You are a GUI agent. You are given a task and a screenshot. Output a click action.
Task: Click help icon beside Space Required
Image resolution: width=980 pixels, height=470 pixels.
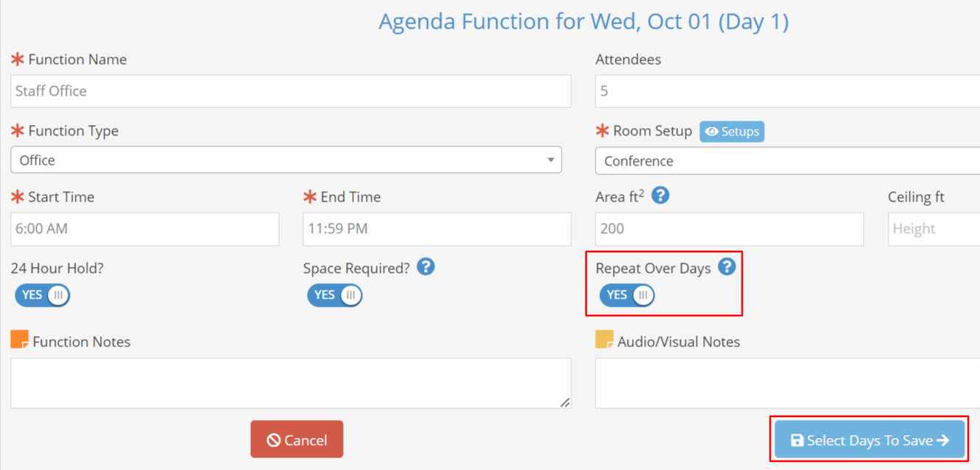coord(426,266)
